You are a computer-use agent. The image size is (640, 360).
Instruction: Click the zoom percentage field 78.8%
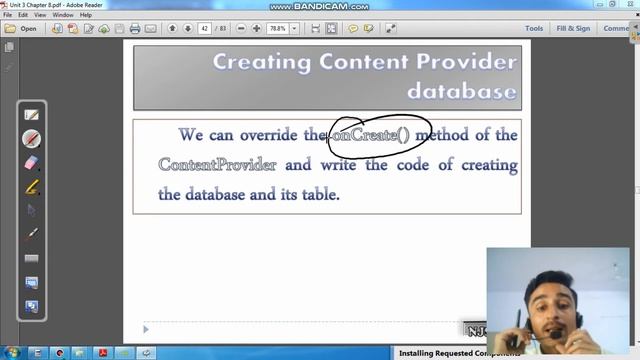coord(278,29)
